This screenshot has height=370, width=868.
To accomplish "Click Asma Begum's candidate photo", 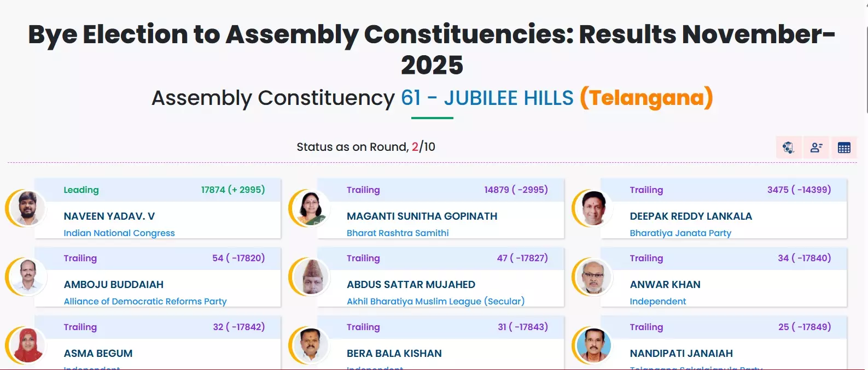I will [x=27, y=345].
